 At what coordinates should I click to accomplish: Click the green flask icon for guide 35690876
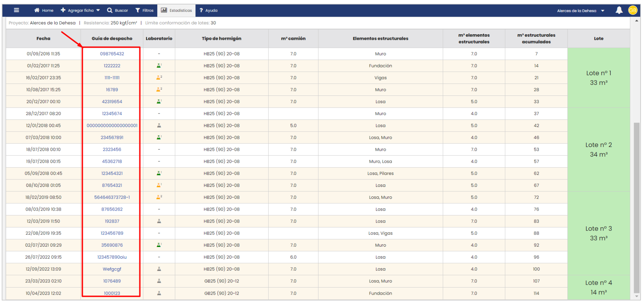[159, 245]
